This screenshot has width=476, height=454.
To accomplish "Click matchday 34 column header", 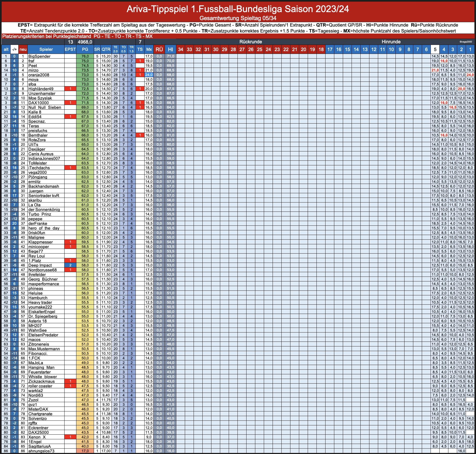I will coord(181,49).
